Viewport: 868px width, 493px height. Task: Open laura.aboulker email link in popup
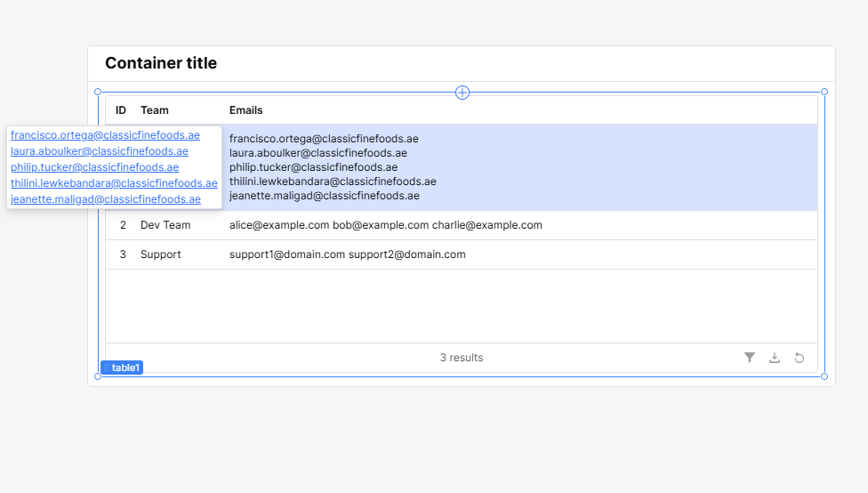(x=100, y=151)
